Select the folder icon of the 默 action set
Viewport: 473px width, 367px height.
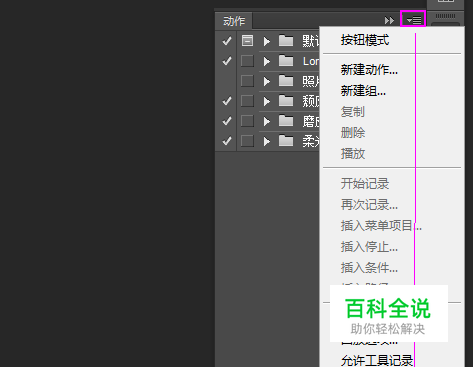[286, 41]
